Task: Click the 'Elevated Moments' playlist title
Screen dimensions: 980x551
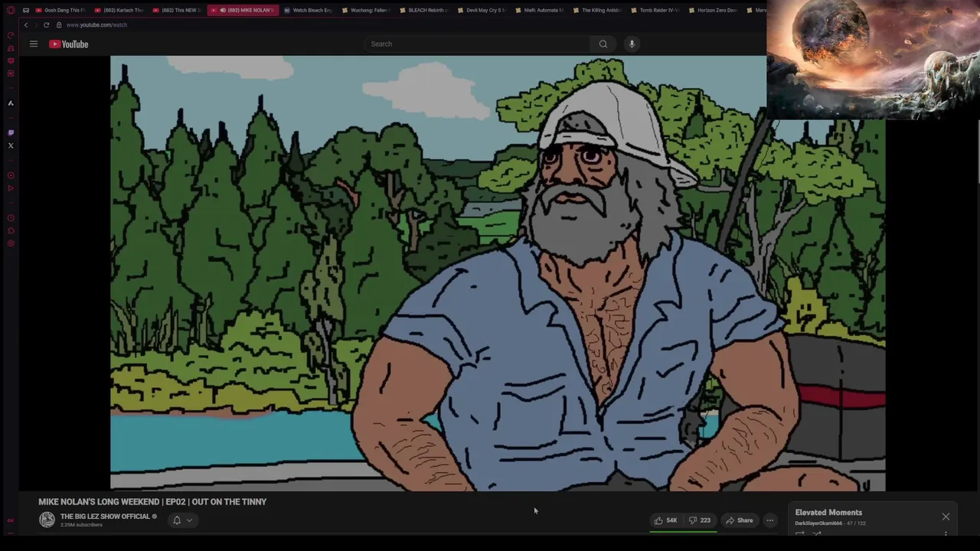Action: [828, 513]
